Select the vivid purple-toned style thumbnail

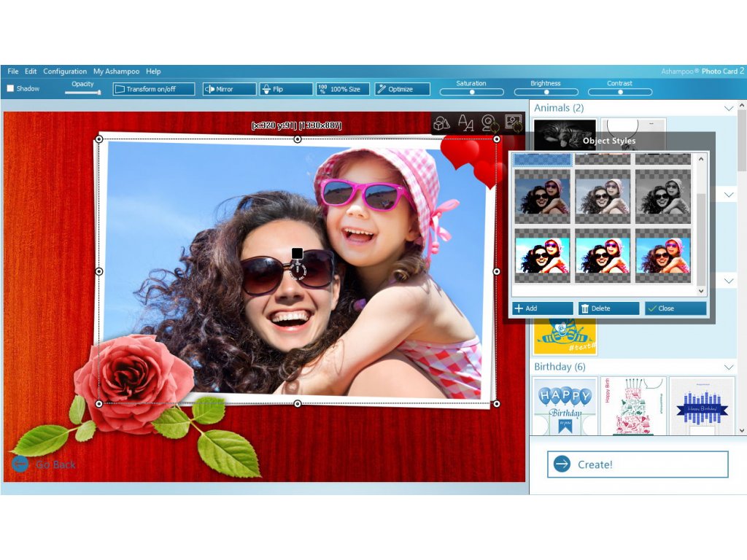coord(663,256)
